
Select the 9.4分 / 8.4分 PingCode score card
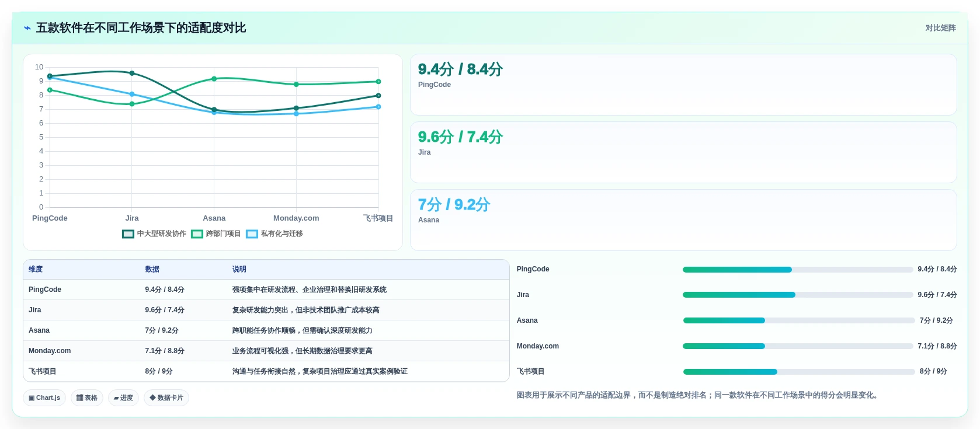[x=683, y=85]
